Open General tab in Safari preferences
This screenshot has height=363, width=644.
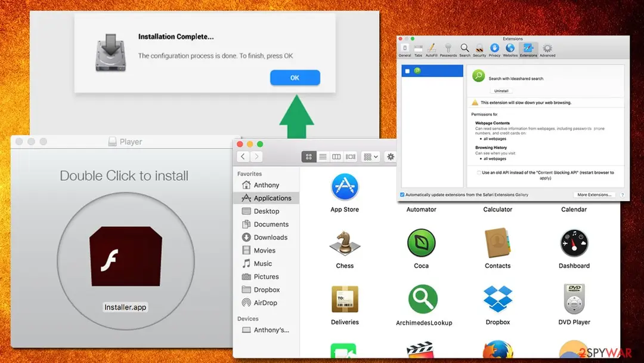coord(404,50)
